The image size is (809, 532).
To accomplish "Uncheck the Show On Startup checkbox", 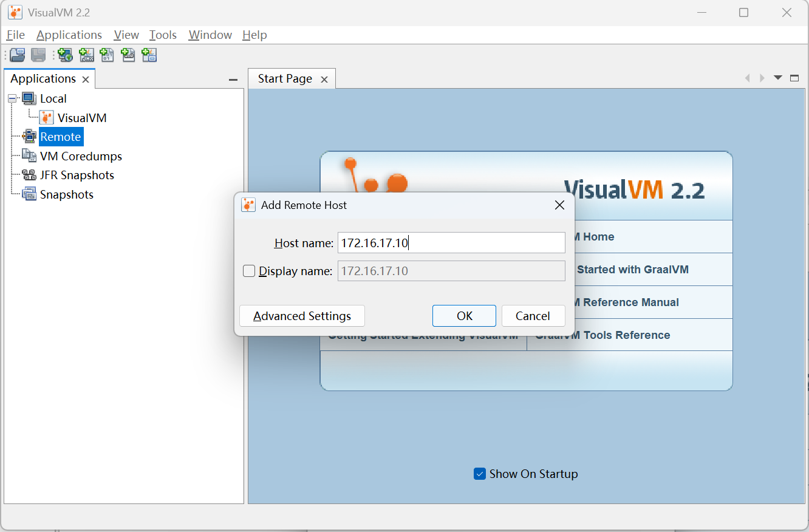I will [480, 474].
